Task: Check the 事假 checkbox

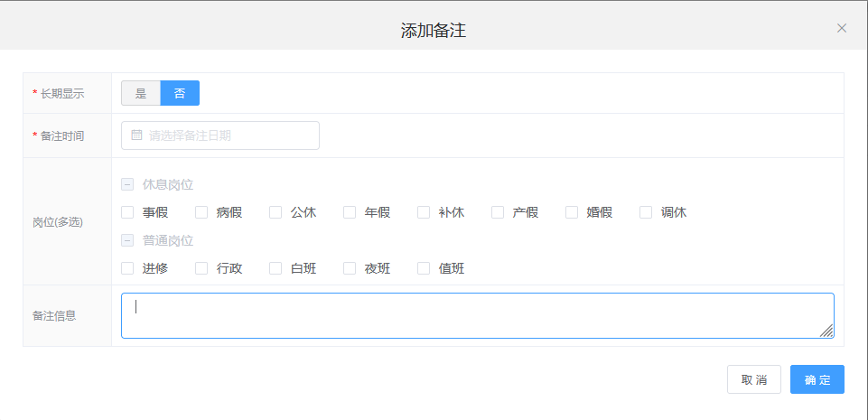Action: (127, 212)
